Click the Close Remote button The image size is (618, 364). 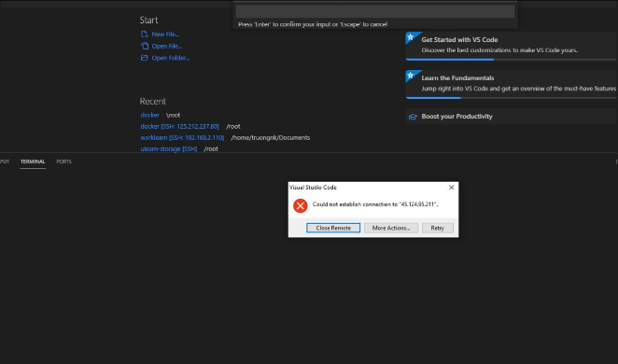333,228
